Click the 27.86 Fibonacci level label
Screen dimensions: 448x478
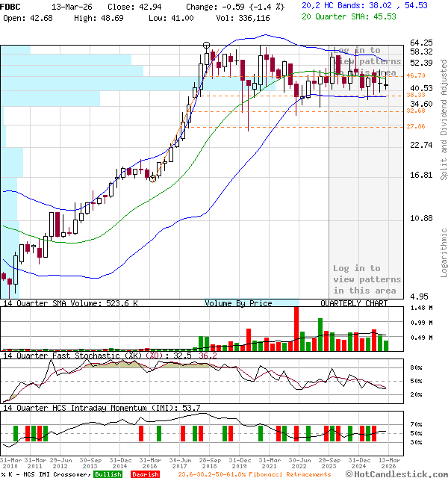pos(416,126)
